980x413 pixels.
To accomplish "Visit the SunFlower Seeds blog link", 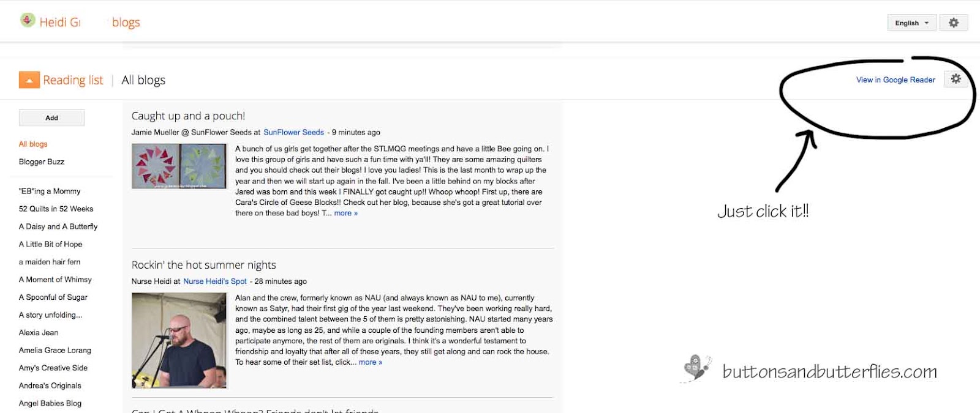I will (x=293, y=132).
